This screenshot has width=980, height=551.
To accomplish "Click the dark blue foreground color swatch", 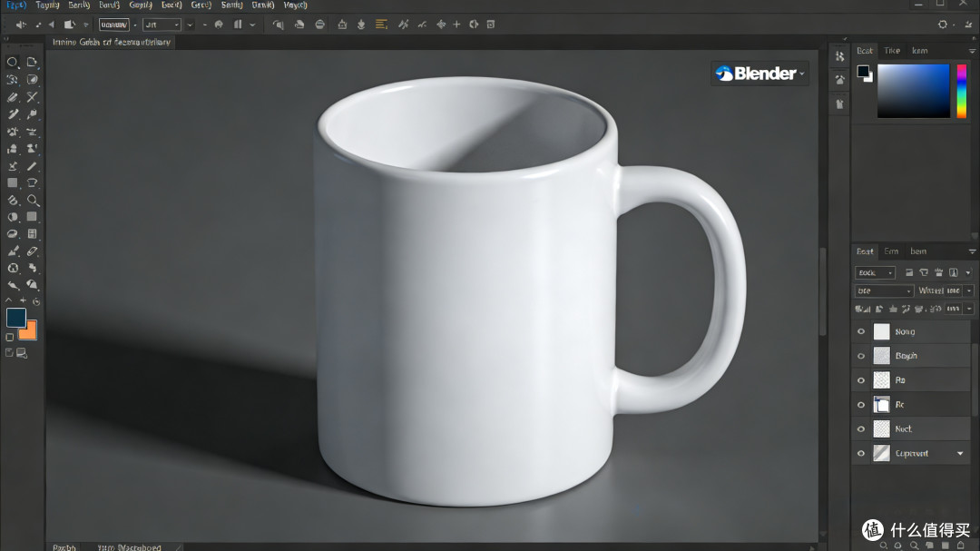I will coord(15,317).
